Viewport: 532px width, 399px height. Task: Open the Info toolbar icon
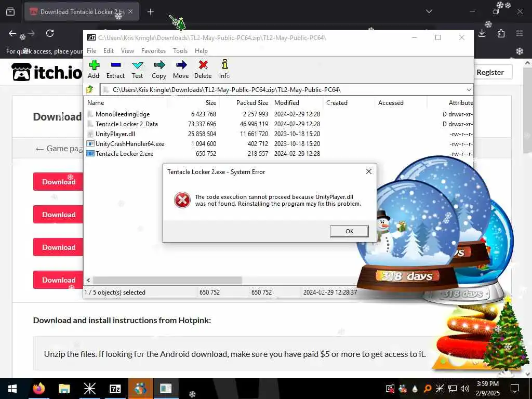224,70
